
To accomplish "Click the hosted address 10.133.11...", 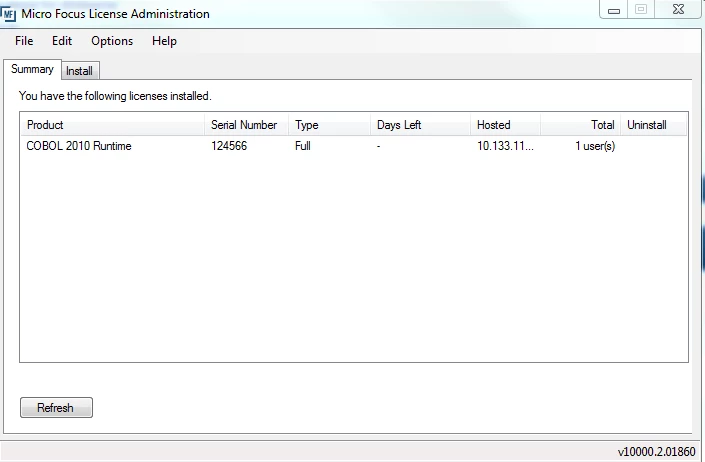I will click(505, 146).
